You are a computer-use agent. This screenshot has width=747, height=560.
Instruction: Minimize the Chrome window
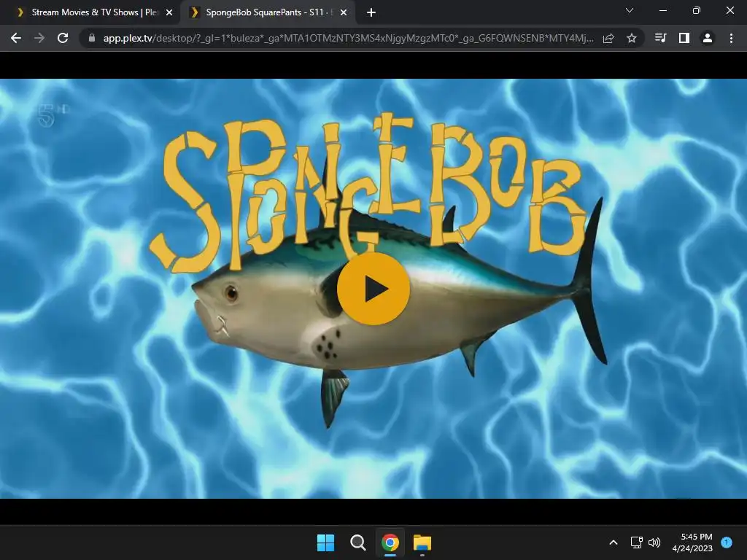(x=662, y=10)
